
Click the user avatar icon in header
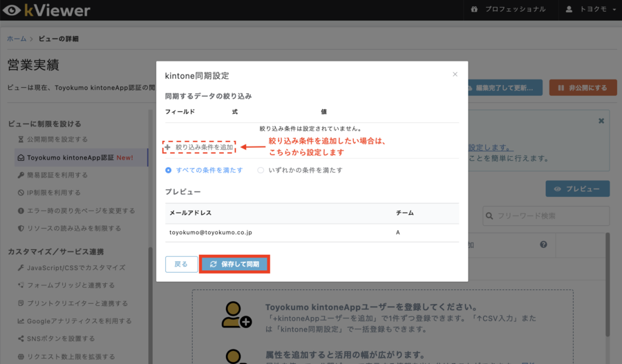pos(569,9)
